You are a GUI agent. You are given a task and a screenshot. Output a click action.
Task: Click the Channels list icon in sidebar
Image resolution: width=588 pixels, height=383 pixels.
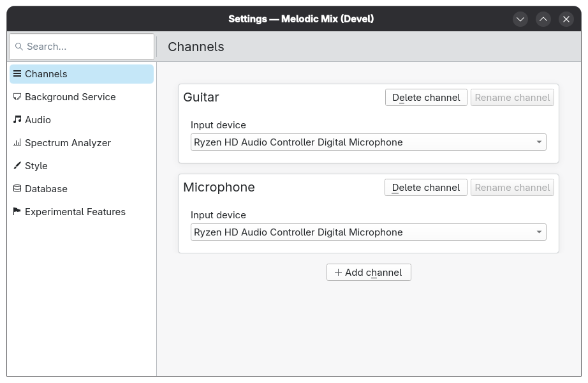coord(17,74)
